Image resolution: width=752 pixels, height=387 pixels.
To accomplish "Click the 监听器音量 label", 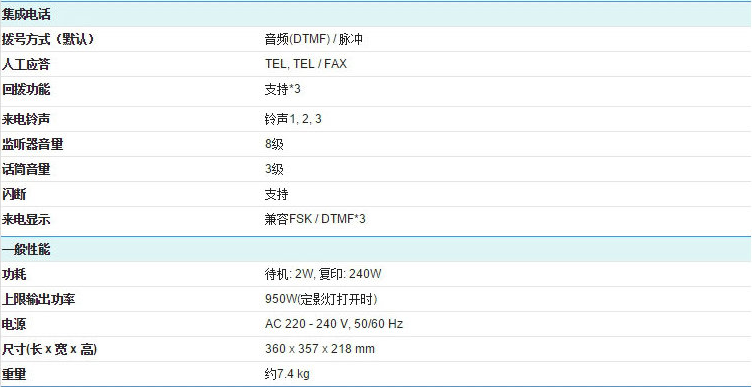I will click(x=32, y=144).
